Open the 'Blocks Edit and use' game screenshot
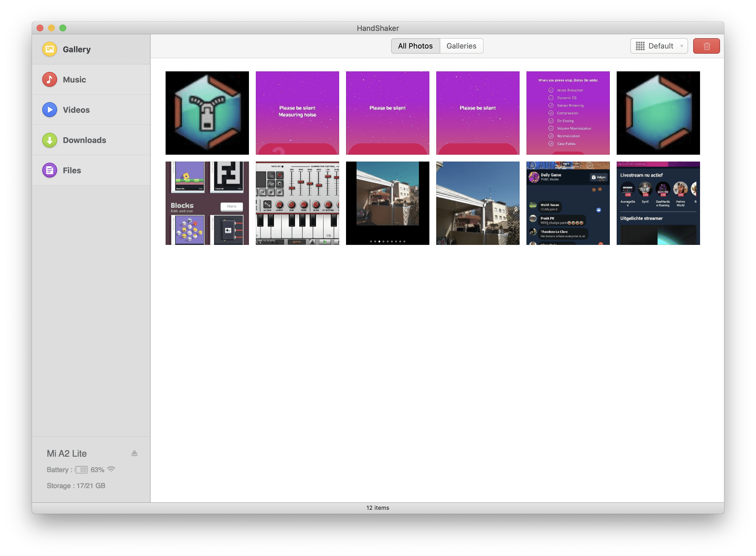The image size is (756, 556). pos(207,203)
